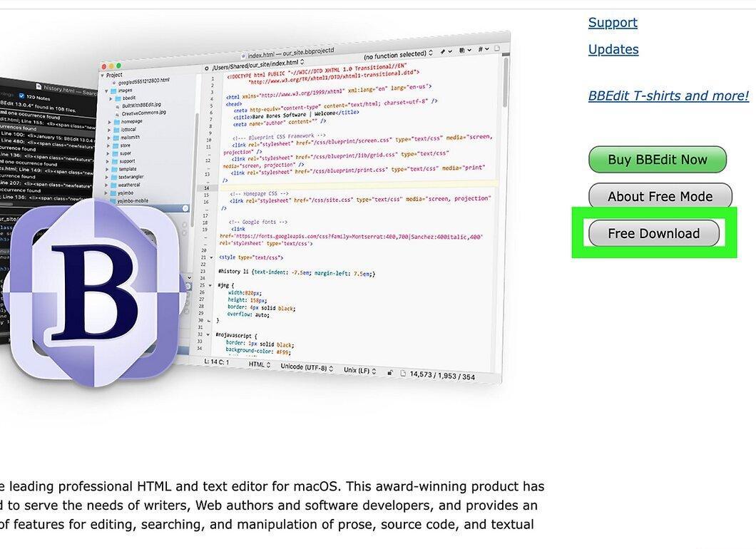Click the unlocked padlock icon in status bar
The height and width of the screenshot is (549, 756).
390,373
